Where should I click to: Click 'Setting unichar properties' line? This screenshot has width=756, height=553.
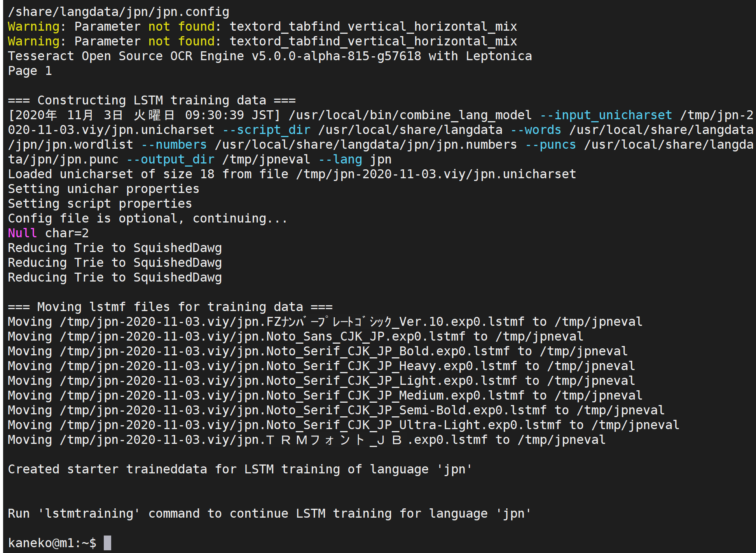point(103,189)
